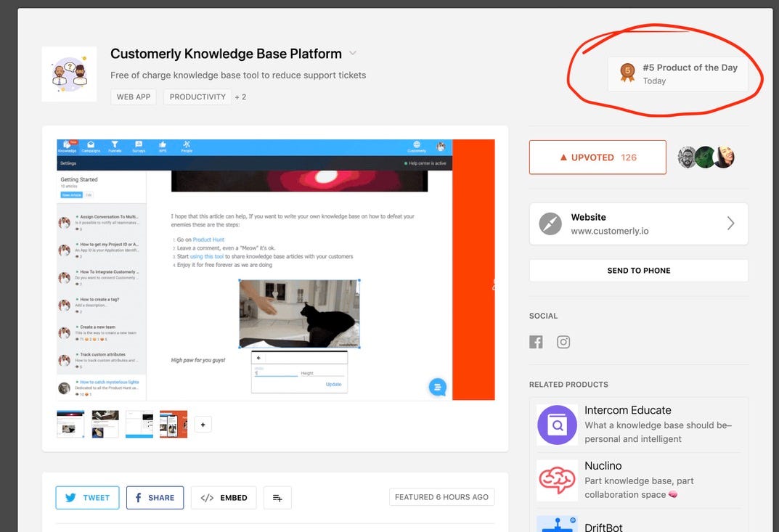Click Campaigns icon in screenshot toolbar
The image size is (779, 532).
point(91,147)
